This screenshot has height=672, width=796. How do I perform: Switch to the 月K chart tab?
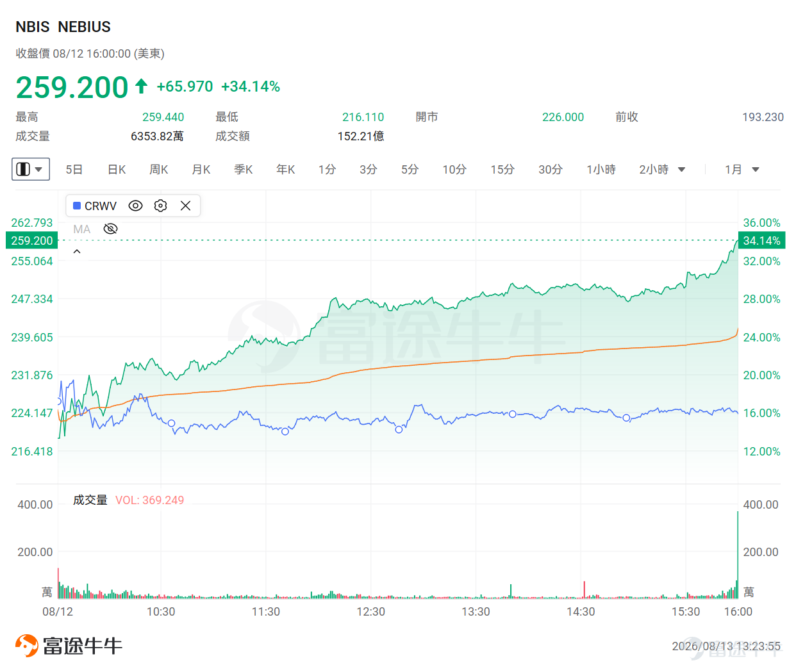point(201,169)
